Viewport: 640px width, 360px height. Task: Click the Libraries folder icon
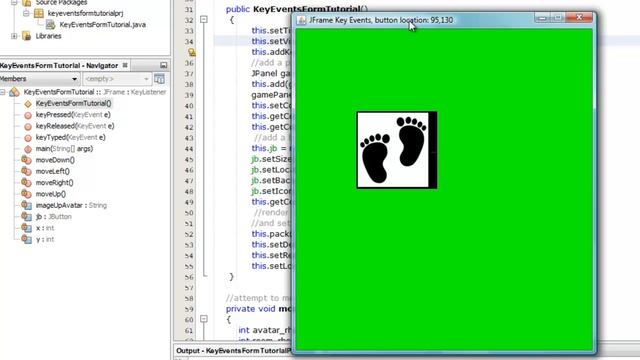click(x=27, y=36)
